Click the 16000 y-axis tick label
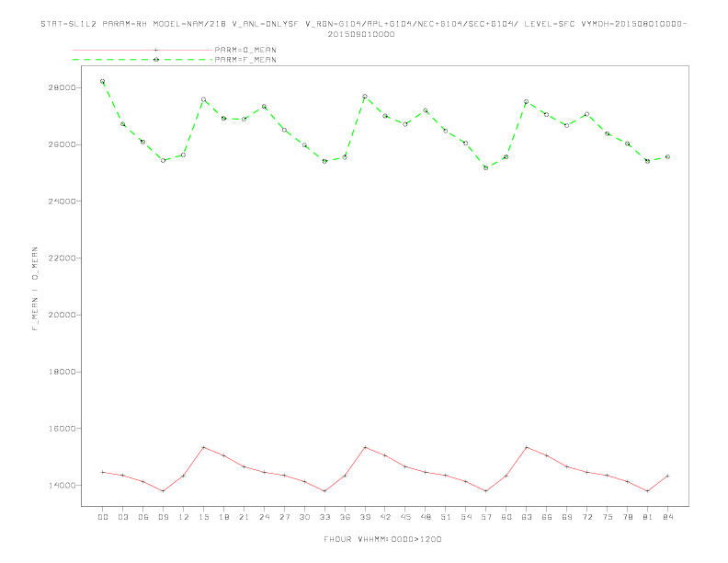728x563 pixels. point(63,429)
